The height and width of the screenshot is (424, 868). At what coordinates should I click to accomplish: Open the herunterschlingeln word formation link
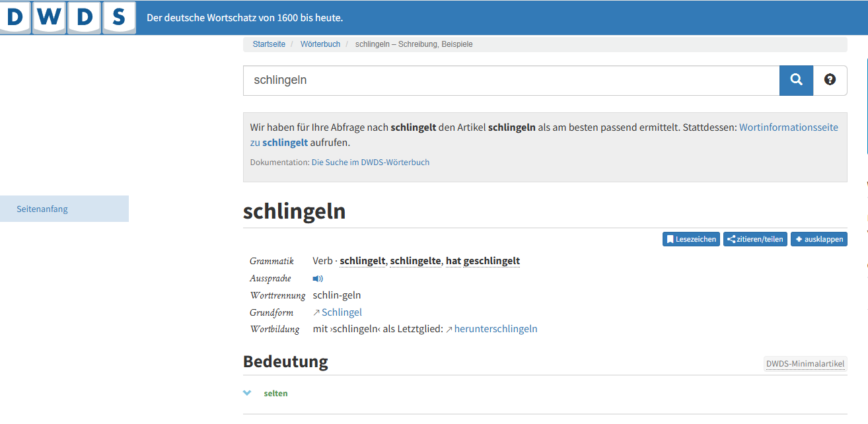click(495, 329)
